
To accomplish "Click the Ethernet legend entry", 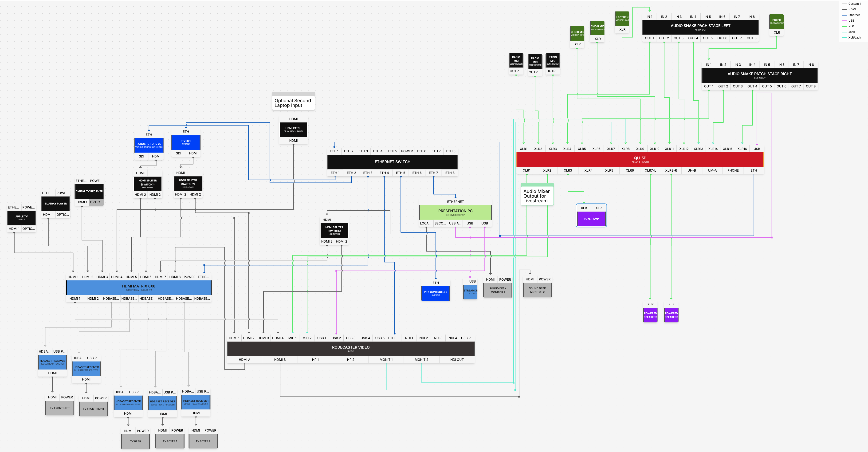I will pos(851,15).
